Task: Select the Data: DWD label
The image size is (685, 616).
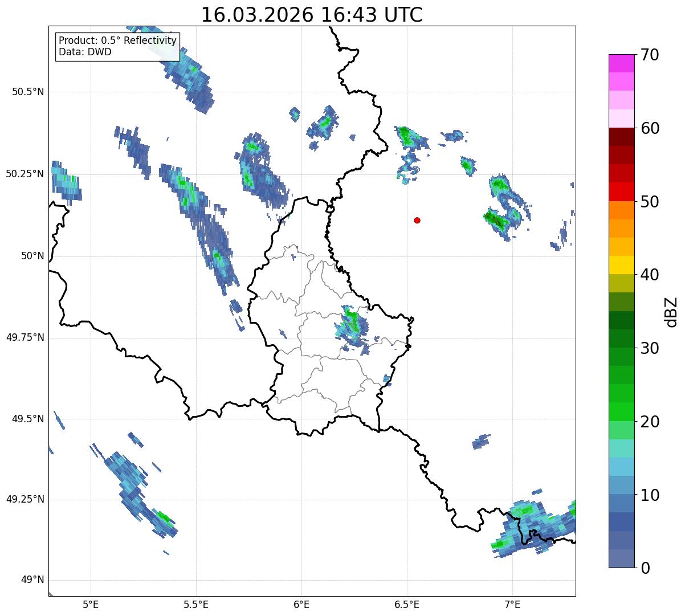Action: (x=85, y=52)
